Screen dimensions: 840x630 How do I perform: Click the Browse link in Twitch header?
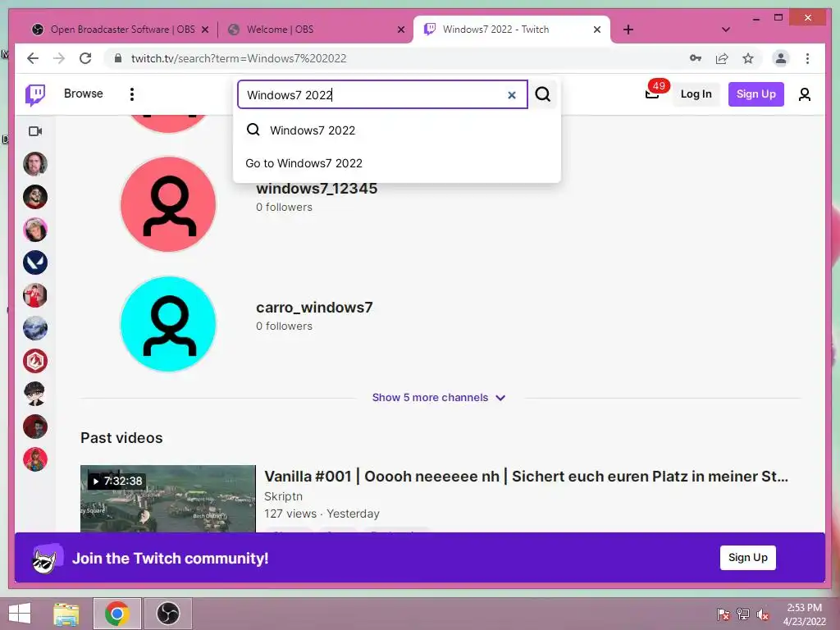tap(84, 94)
